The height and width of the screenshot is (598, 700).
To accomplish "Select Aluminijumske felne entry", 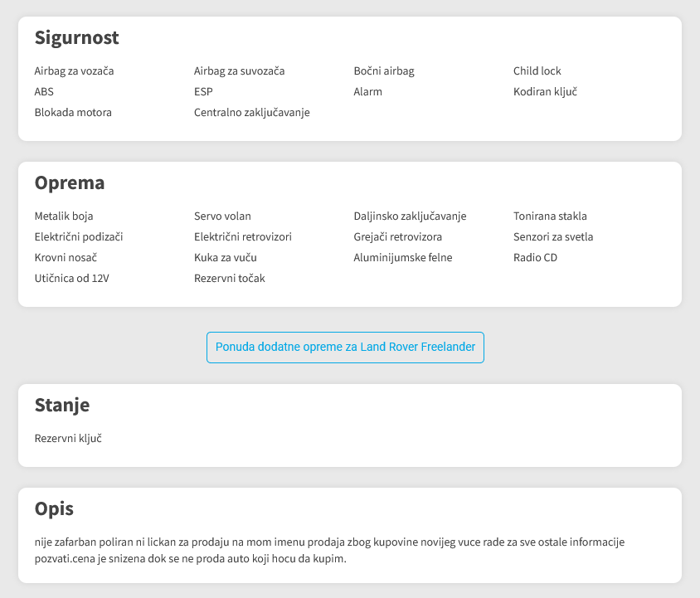I will tap(403, 258).
